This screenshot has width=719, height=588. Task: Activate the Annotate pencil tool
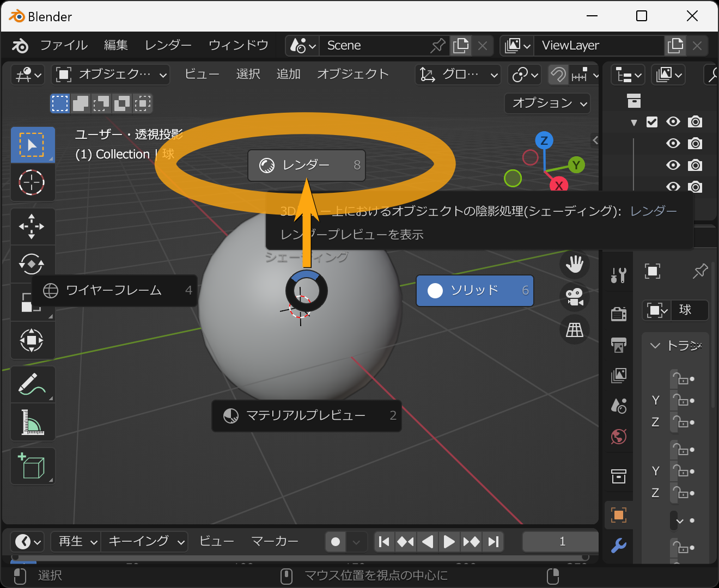pyautogui.click(x=33, y=384)
